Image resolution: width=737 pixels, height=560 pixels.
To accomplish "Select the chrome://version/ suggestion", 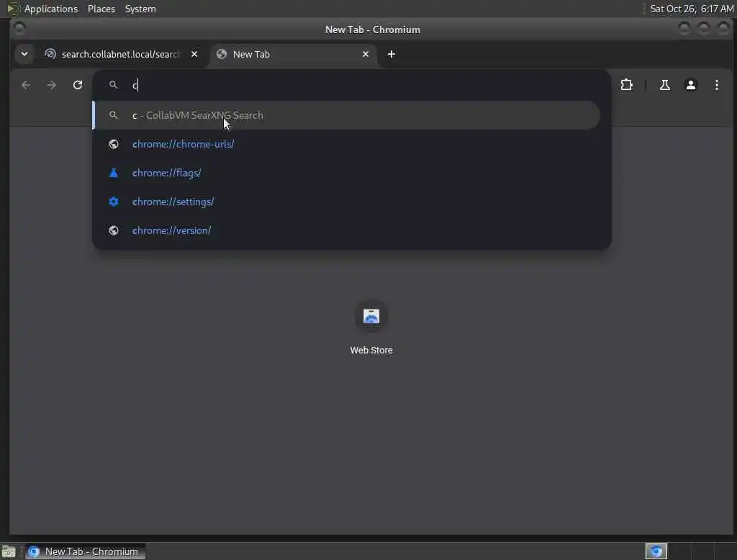I will [347, 230].
